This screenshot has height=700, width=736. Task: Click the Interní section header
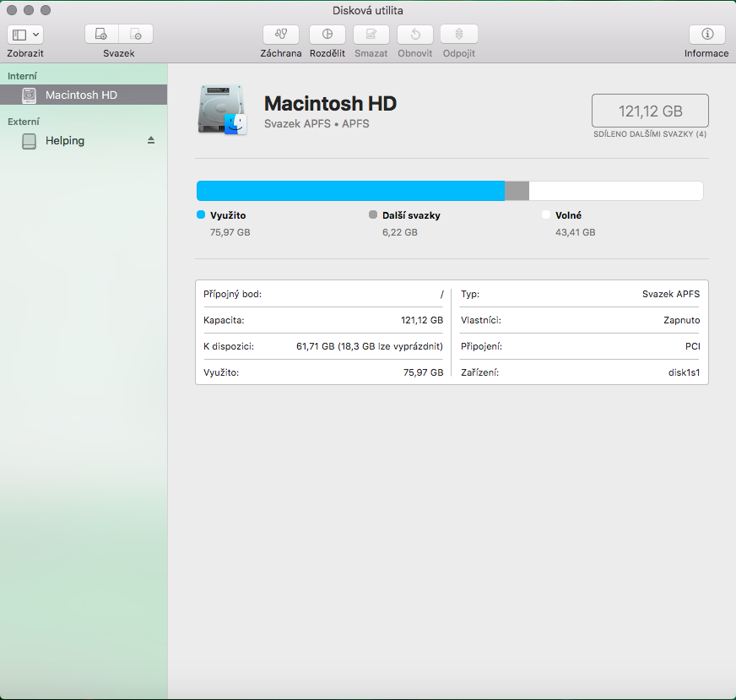click(x=22, y=76)
